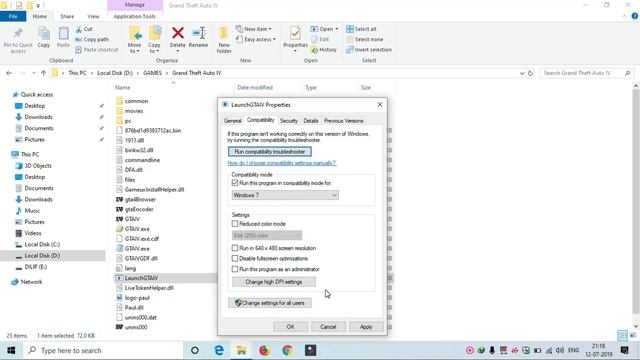
Task: Open the Move to menu
Action: pyautogui.click(x=134, y=40)
